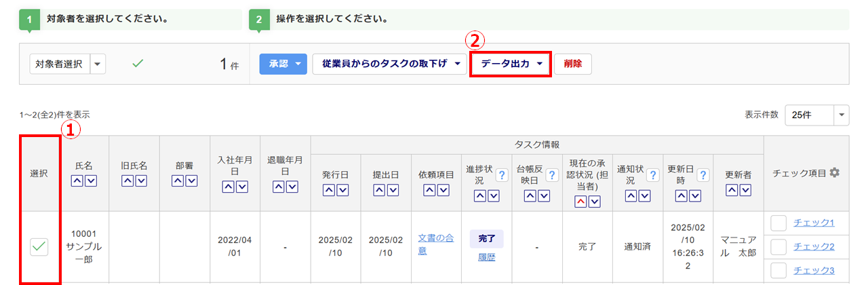This screenshot has height=285, width=868.
Task: Open the 対象者選択 dropdown arrow
Action: 98,64
